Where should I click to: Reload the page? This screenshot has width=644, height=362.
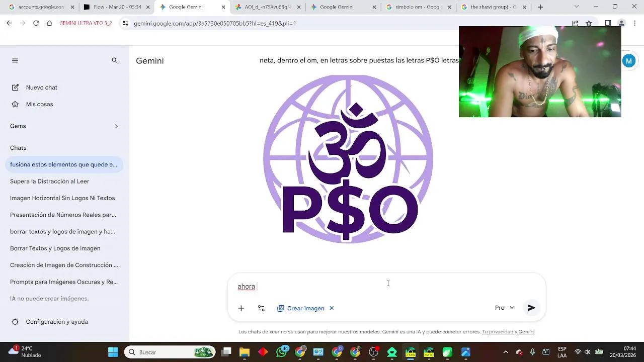[36, 23]
